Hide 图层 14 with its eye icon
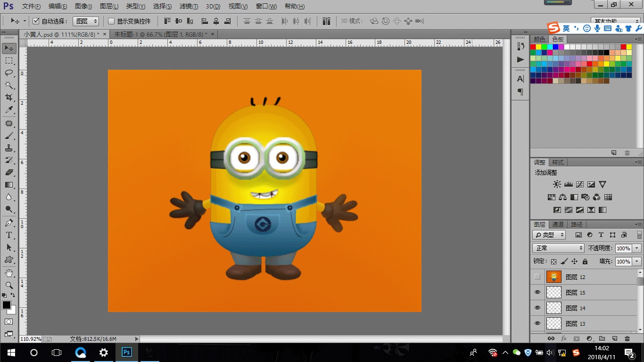 537,308
